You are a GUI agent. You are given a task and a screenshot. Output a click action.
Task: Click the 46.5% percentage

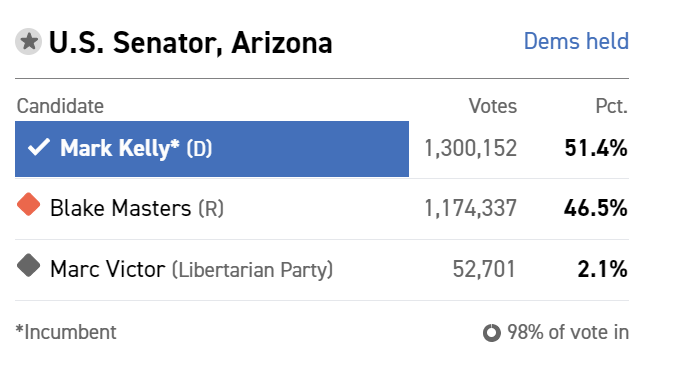click(x=596, y=208)
